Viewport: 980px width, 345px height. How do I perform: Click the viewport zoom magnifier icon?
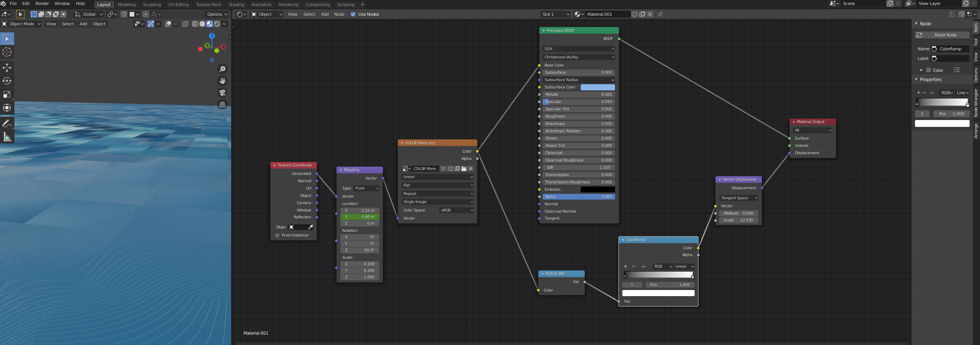pos(222,69)
